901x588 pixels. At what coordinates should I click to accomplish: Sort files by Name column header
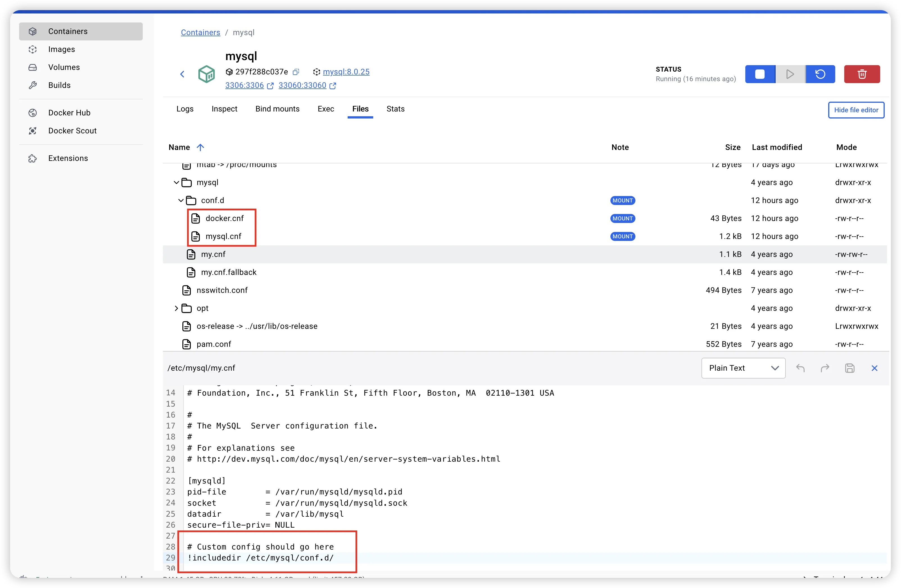point(179,148)
